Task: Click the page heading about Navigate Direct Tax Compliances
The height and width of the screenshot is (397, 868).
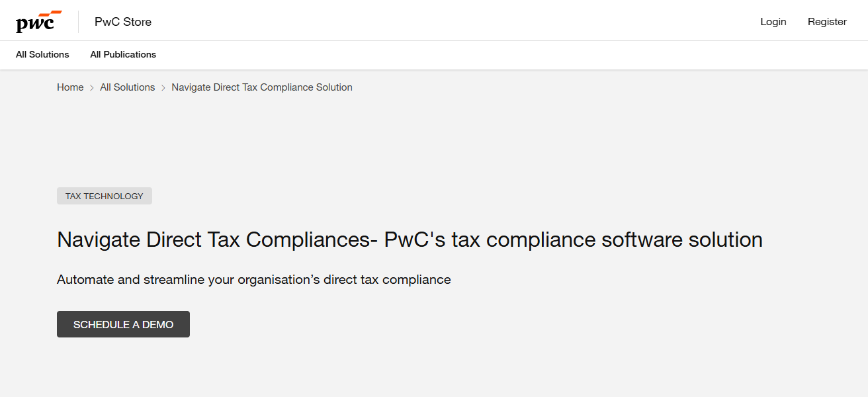Action: (x=410, y=240)
